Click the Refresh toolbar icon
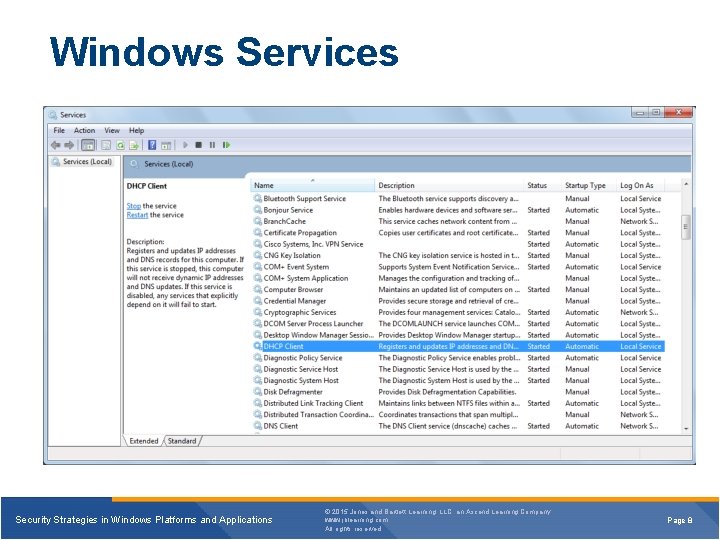720x540 pixels. coord(120,145)
